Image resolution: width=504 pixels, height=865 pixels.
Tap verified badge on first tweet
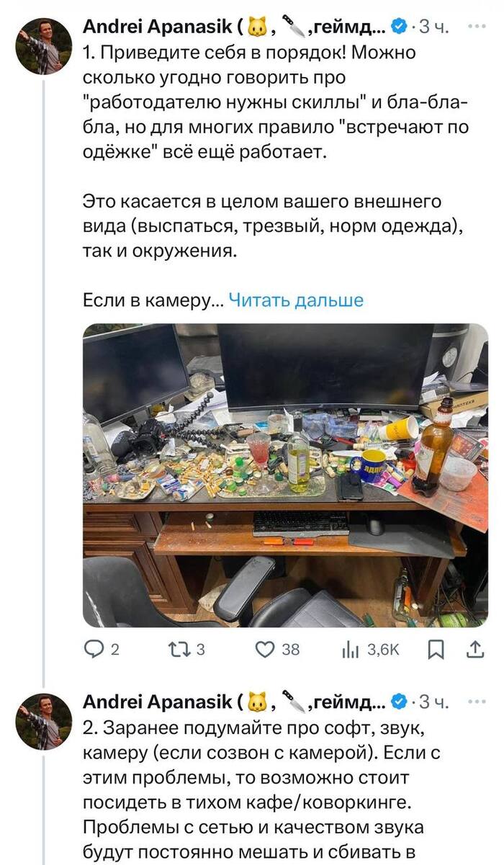pos(399,27)
